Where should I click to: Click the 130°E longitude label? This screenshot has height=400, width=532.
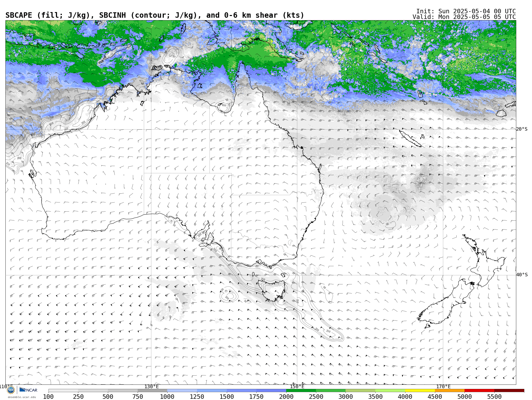[x=151, y=386]
